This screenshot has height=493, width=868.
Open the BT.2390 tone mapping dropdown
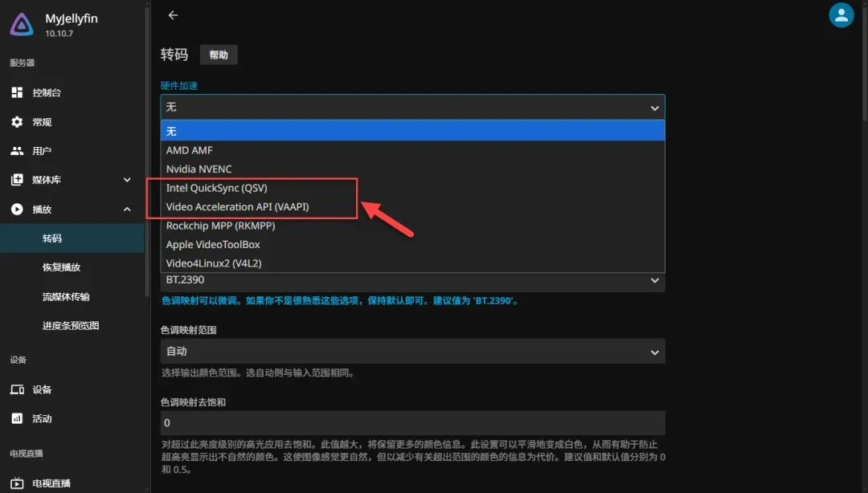point(412,280)
